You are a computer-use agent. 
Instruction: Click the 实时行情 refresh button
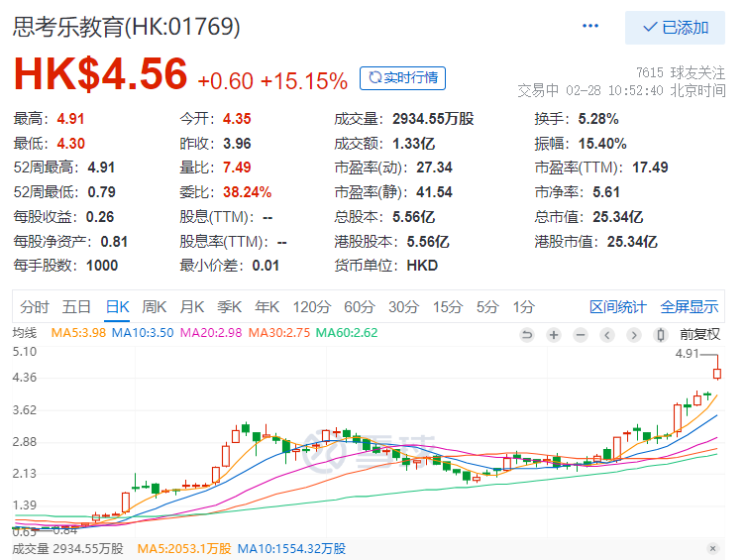tap(402, 77)
